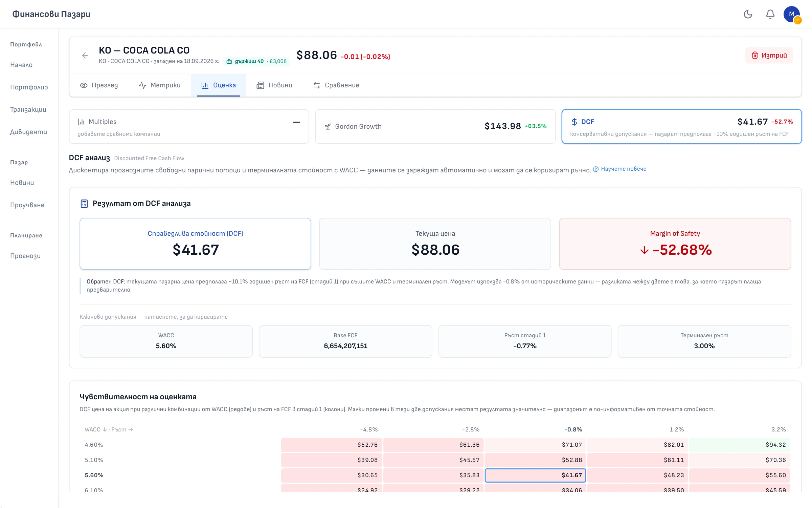Open Портфолио in the sidebar
Viewport: 812px width, 508px height.
click(x=29, y=87)
